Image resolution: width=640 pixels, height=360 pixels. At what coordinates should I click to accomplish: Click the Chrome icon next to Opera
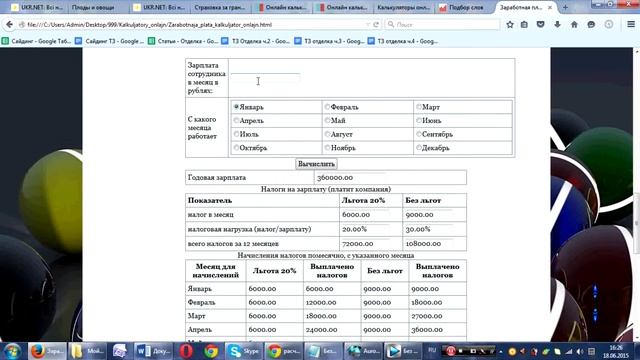pyautogui.click(x=211, y=351)
